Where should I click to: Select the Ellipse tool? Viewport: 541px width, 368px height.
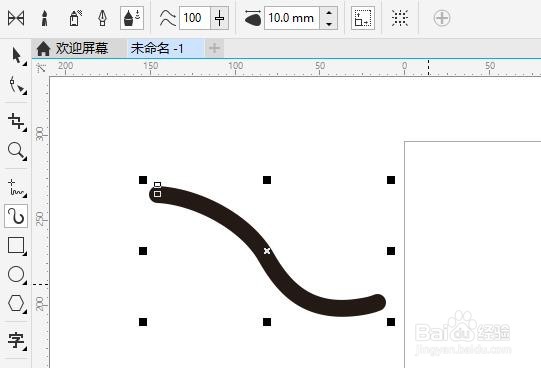17,275
